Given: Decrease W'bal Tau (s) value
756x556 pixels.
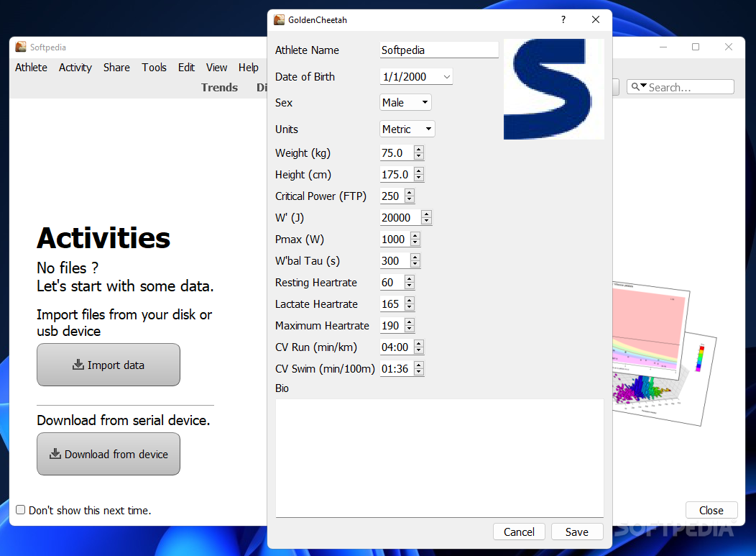Looking at the screenshot, I should 415,264.
